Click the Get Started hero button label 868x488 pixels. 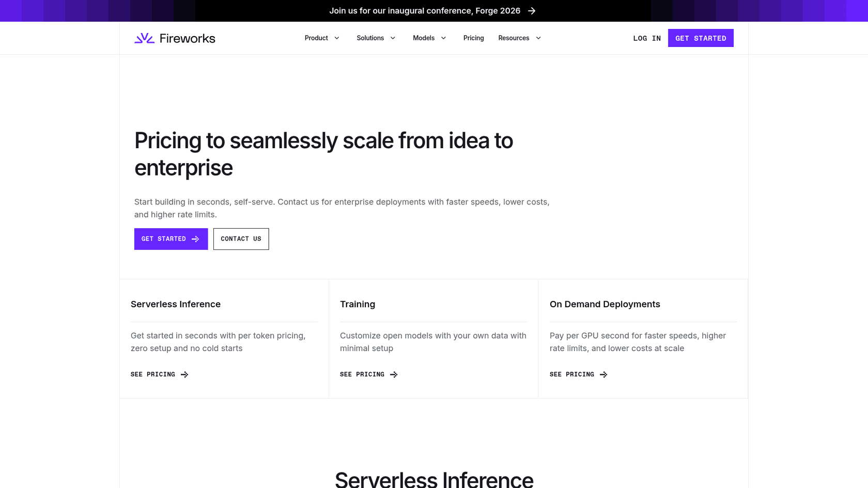(x=164, y=239)
